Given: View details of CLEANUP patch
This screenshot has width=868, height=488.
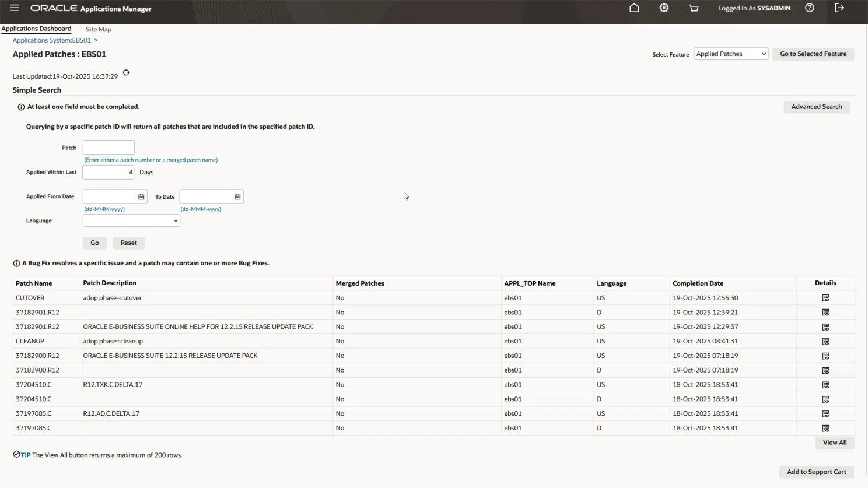Looking at the screenshot, I should pyautogui.click(x=825, y=342).
